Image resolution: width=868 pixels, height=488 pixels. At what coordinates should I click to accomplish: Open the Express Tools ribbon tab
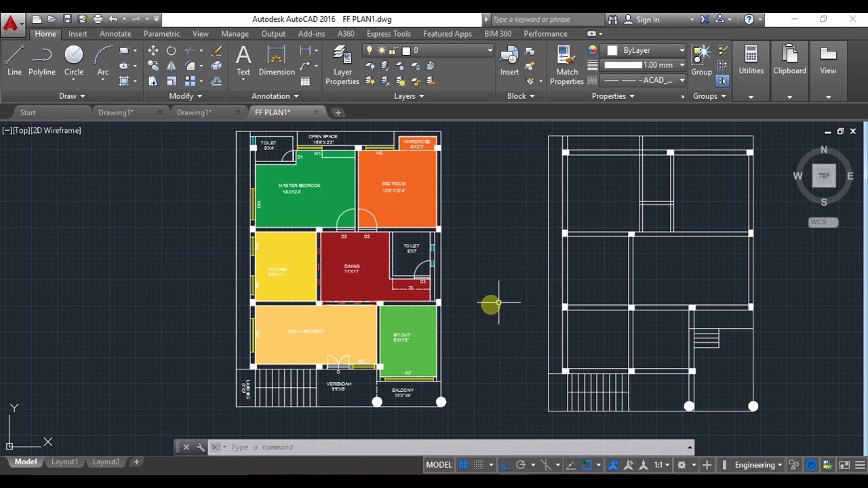(x=388, y=33)
